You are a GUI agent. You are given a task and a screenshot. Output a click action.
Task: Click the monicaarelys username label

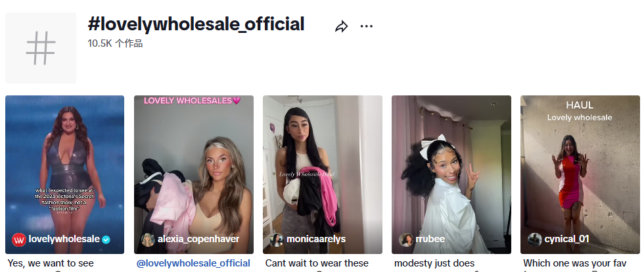(x=316, y=239)
